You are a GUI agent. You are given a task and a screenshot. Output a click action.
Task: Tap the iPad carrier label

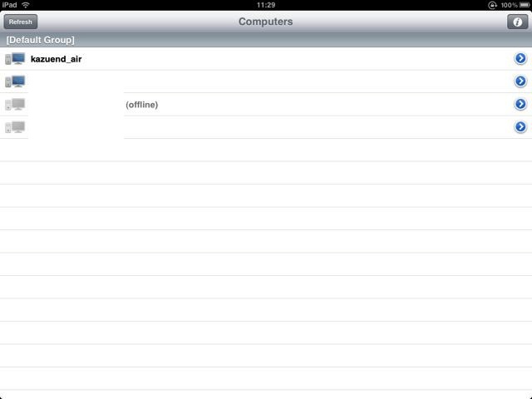point(9,5)
